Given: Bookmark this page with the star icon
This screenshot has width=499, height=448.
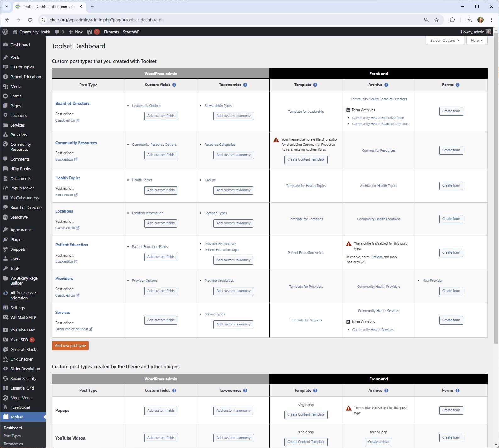Looking at the screenshot, I should click(436, 20).
